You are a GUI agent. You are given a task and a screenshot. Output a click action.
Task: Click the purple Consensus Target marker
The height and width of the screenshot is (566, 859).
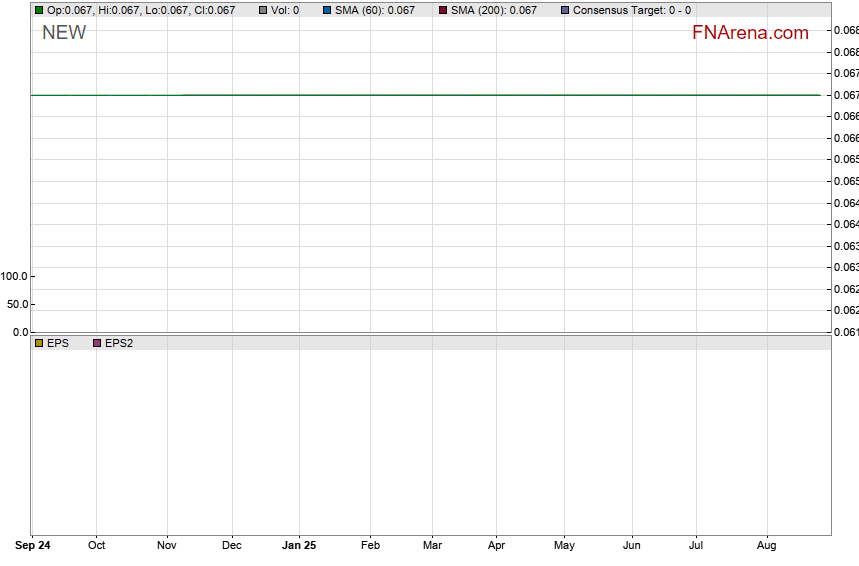click(565, 10)
